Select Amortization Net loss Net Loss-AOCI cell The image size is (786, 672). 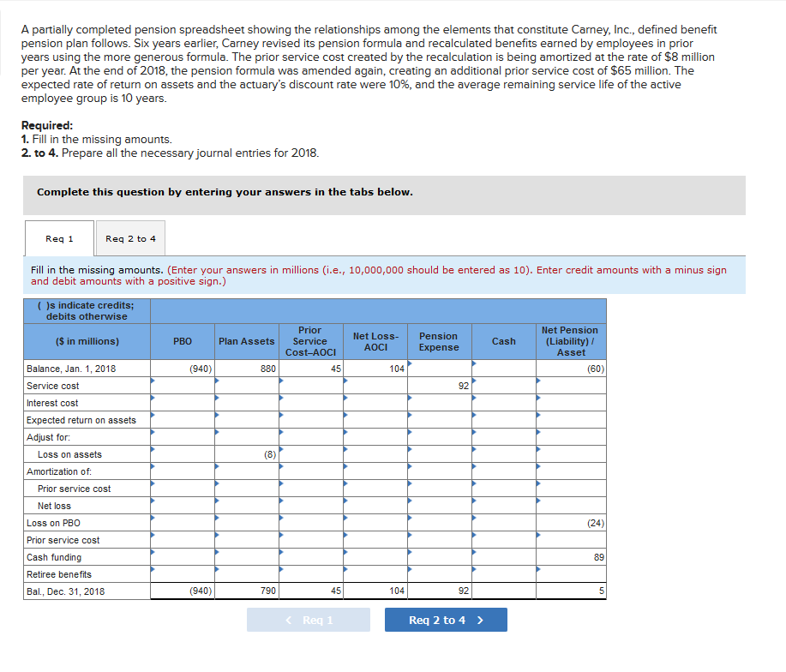[x=375, y=506]
